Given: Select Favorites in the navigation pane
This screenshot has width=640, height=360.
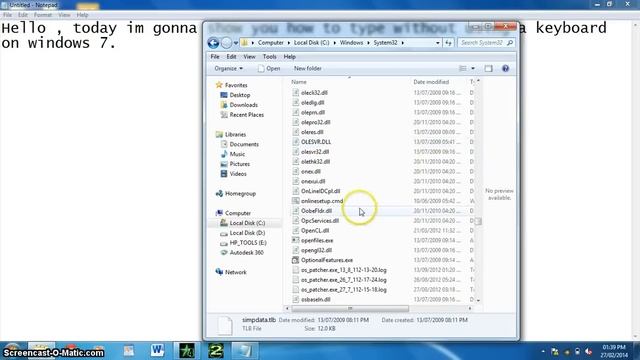Looking at the screenshot, I should tap(231, 85).
